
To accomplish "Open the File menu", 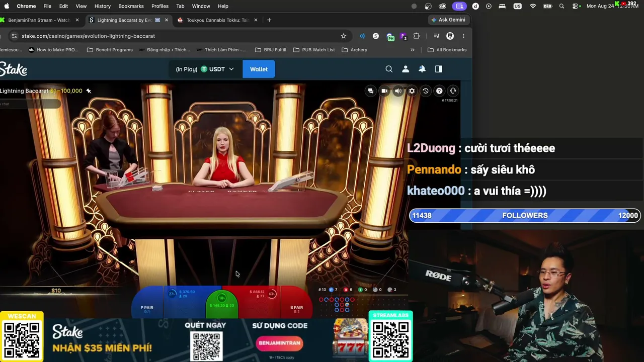I will click(x=47, y=6).
